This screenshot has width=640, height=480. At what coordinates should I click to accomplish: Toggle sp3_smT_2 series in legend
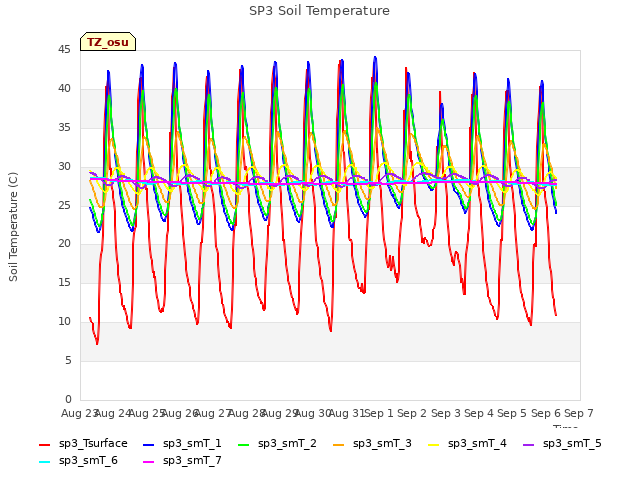[x=277, y=443]
